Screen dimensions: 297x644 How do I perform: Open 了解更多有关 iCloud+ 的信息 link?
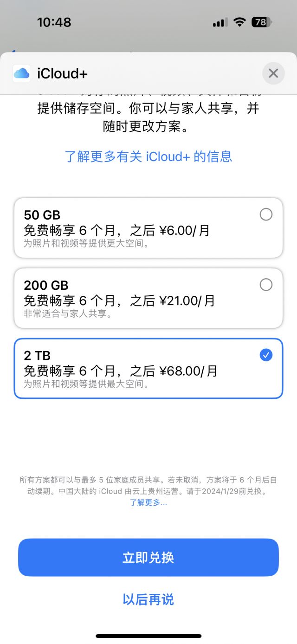point(148,157)
